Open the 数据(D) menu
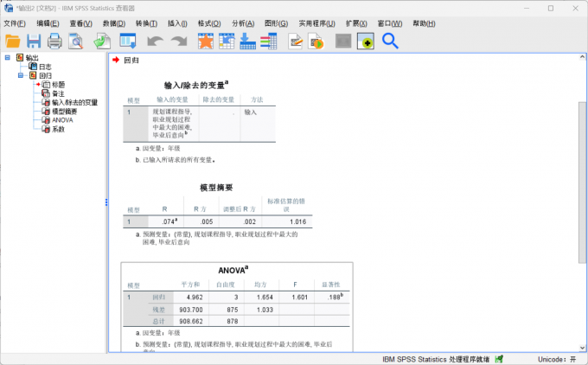This screenshot has width=588, height=365. pyautogui.click(x=114, y=23)
